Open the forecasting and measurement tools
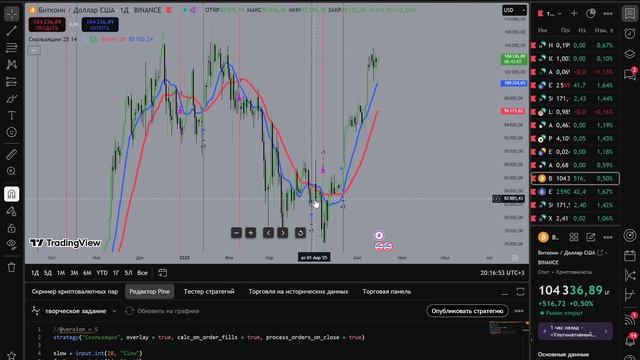 (11, 82)
